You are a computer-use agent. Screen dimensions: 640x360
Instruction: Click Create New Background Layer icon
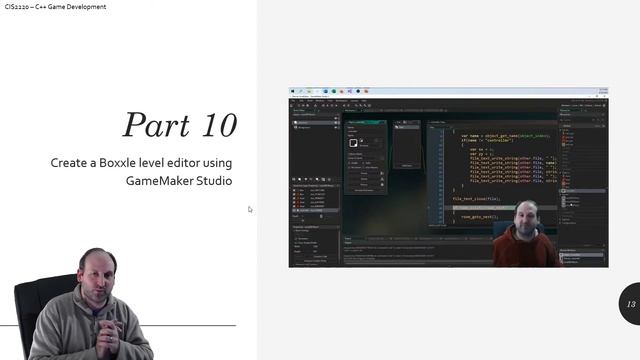[293, 179]
